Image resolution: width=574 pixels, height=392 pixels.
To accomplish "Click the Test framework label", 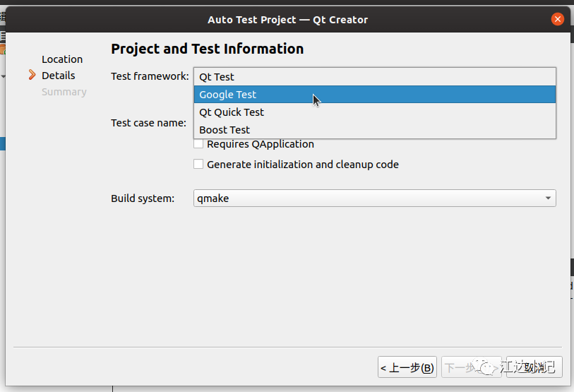I will (x=150, y=76).
